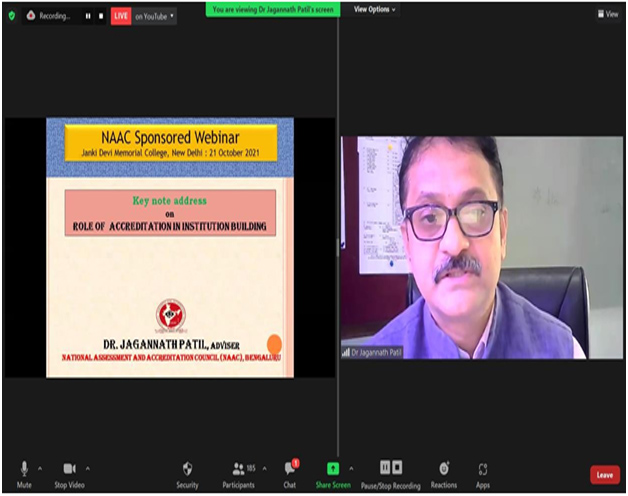
Task: Open the Chat panel
Action: [290, 475]
